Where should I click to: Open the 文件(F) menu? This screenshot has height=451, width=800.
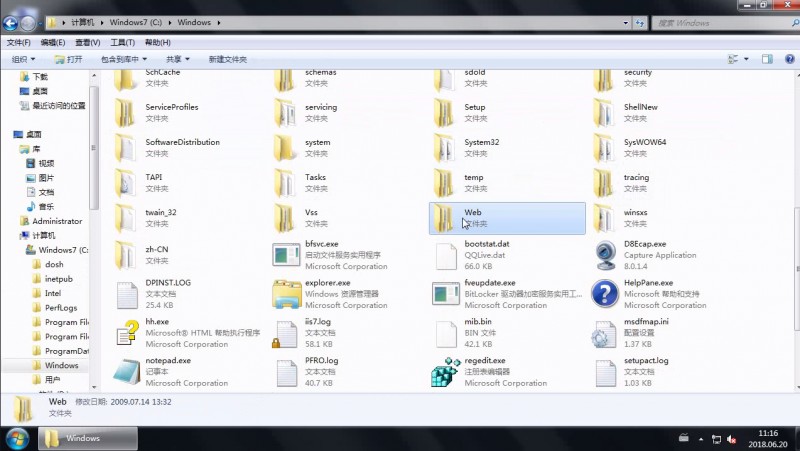click(18, 42)
